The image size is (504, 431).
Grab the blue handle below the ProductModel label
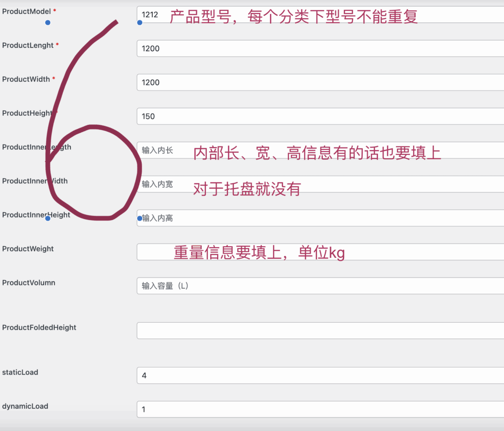click(48, 22)
